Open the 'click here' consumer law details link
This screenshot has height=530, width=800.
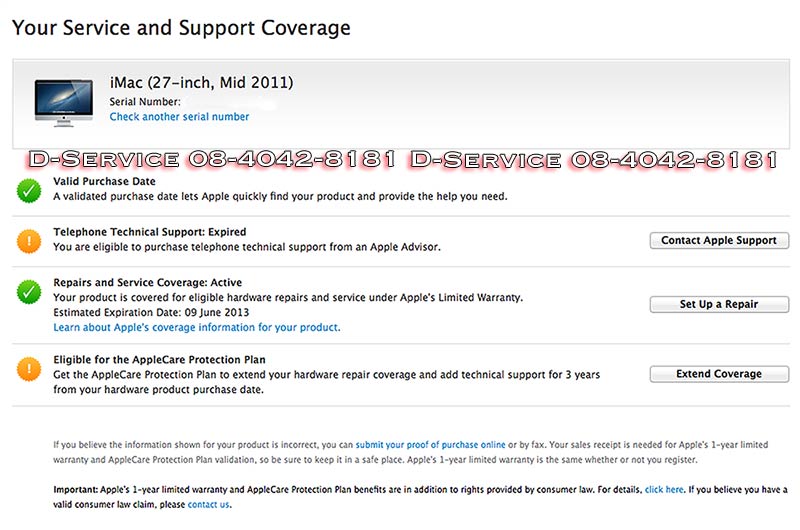pyautogui.click(x=664, y=490)
